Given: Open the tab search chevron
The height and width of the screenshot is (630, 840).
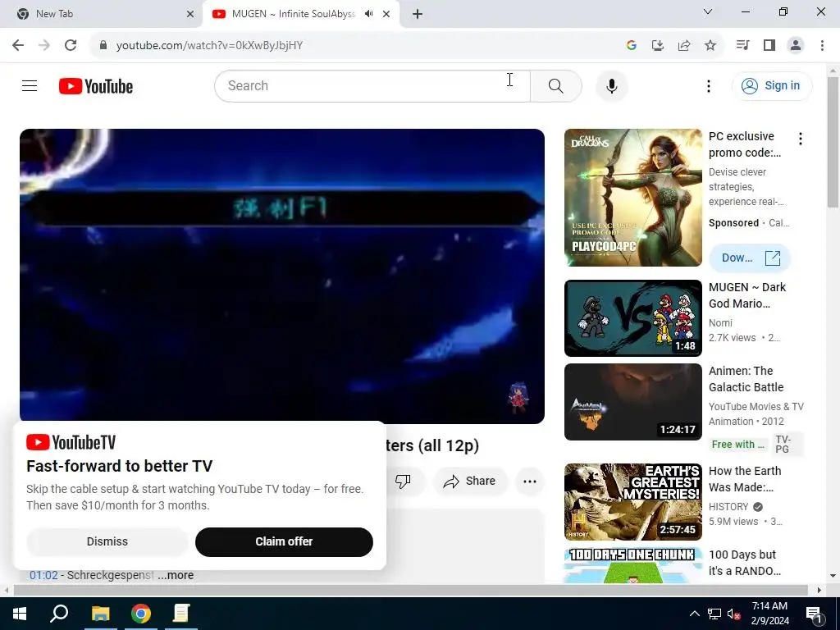Looking at the screenshot, I should [708, 11].
